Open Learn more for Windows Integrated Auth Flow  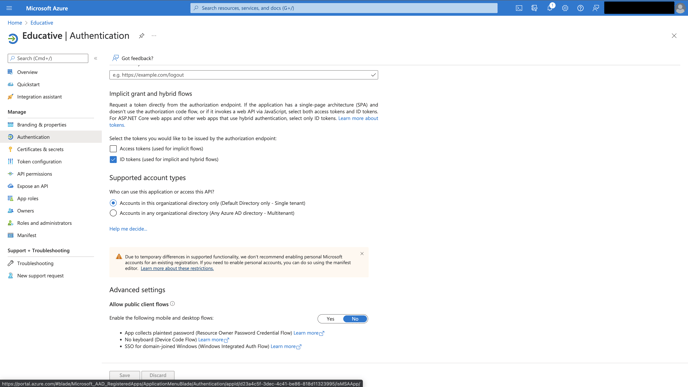[x=286, y=346]
